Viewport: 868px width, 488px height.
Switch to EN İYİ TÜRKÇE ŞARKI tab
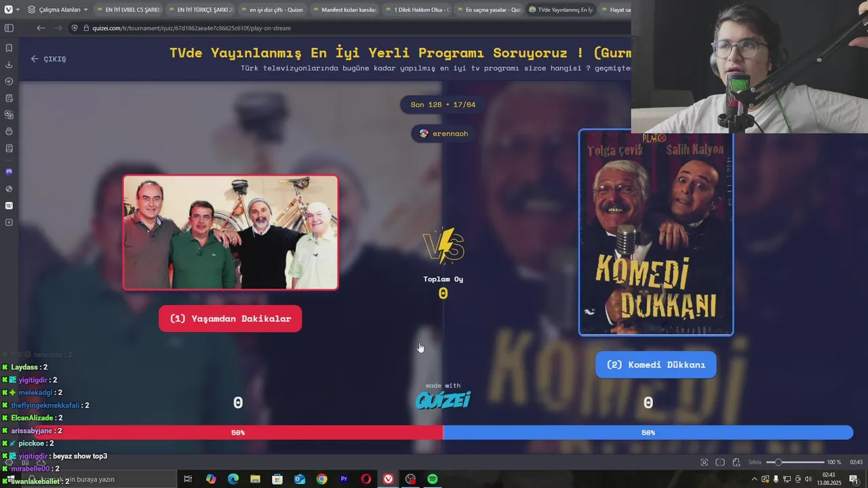199,9
